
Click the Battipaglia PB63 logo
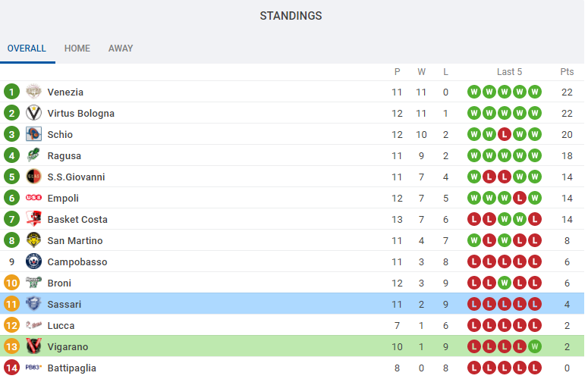coord(33,368)
